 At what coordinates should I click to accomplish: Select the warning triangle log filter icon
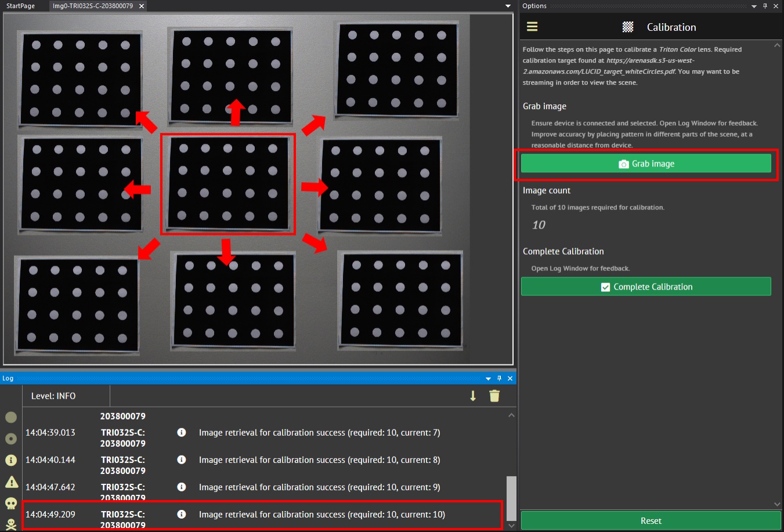[10, 482]
